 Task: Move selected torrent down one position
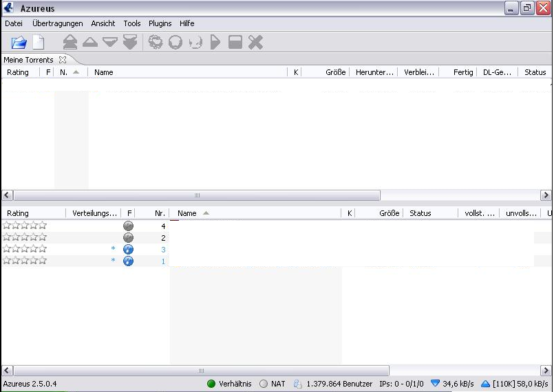tap(110, 42)
